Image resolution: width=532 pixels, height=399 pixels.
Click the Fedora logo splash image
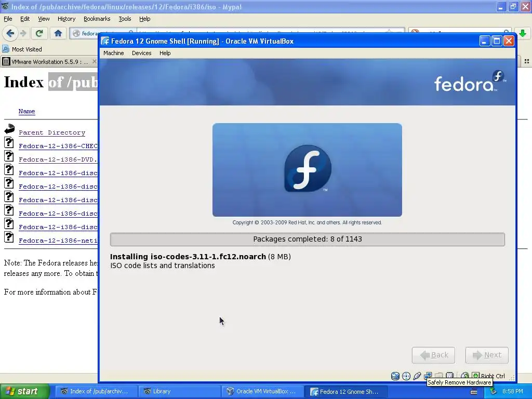[x=308, y=170]
